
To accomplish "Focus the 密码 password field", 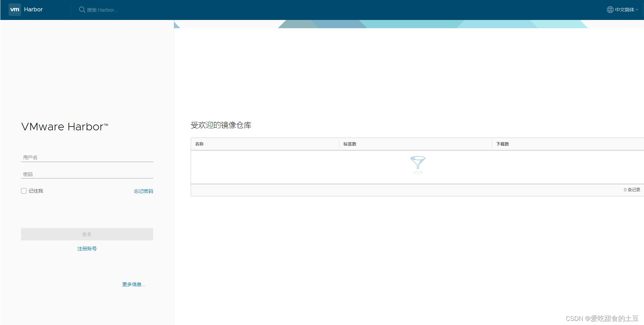I will [87, 174].
